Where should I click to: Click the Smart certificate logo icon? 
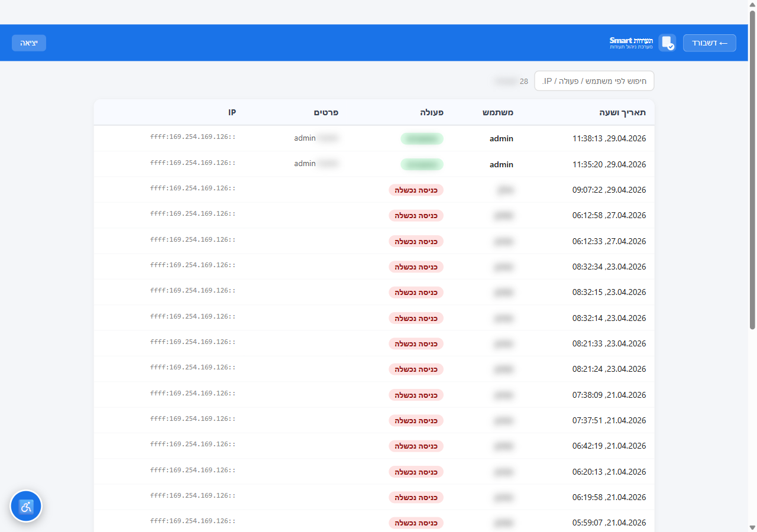[x=667, y=43]
